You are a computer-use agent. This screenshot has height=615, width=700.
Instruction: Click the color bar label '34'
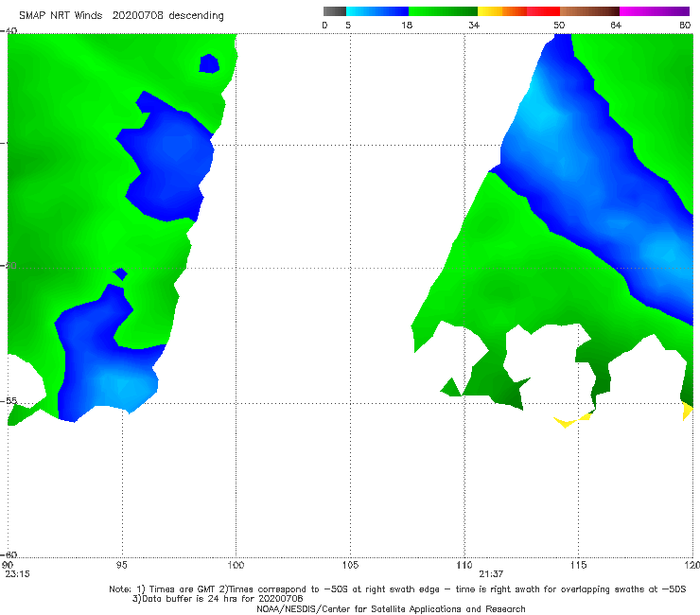(474, 26)
